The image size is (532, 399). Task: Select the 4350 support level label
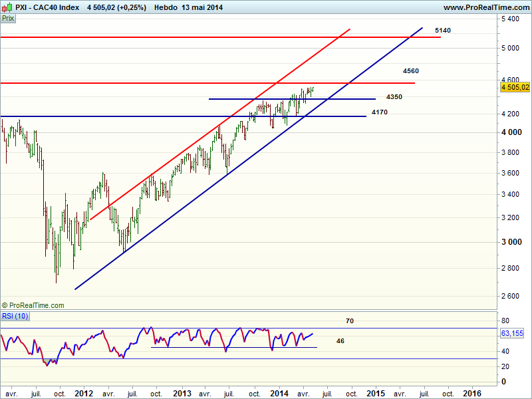394,96
